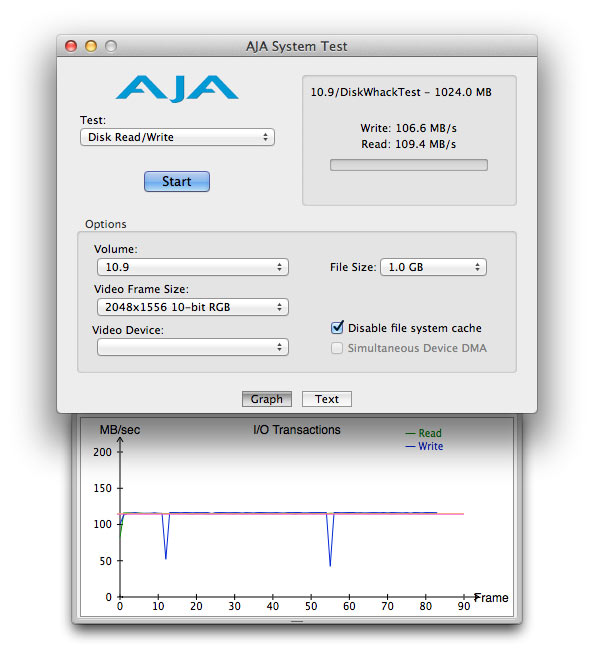Open the Video Frame Size dropdown

click(x=193, y=307)
